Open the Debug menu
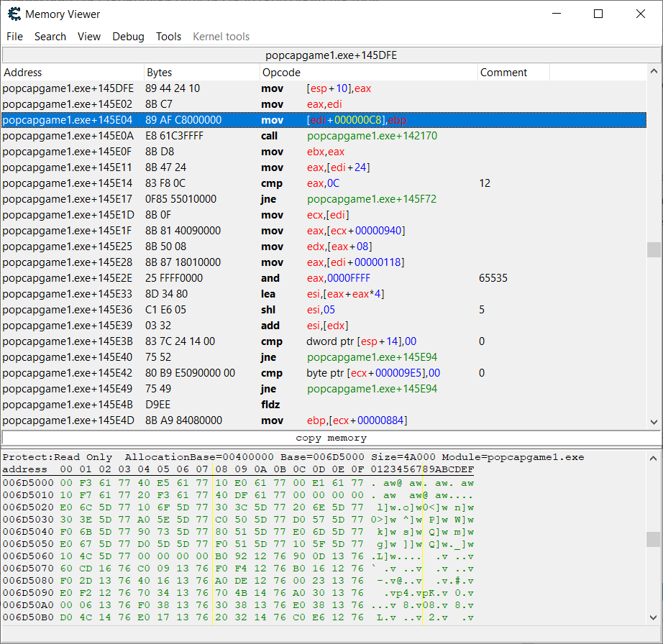Viewport: 663px width, 644px height. (128, 37)
